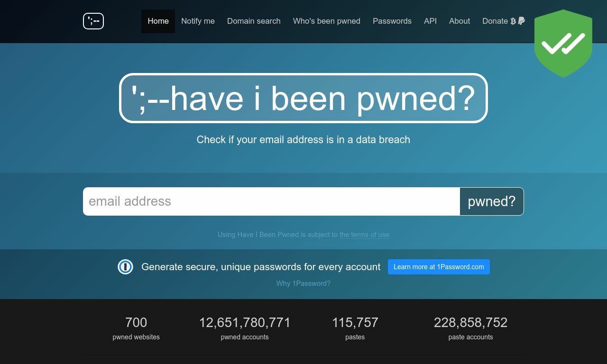Open the About menu item
Screen dimensions: 607x364
(x=460, y=21)
